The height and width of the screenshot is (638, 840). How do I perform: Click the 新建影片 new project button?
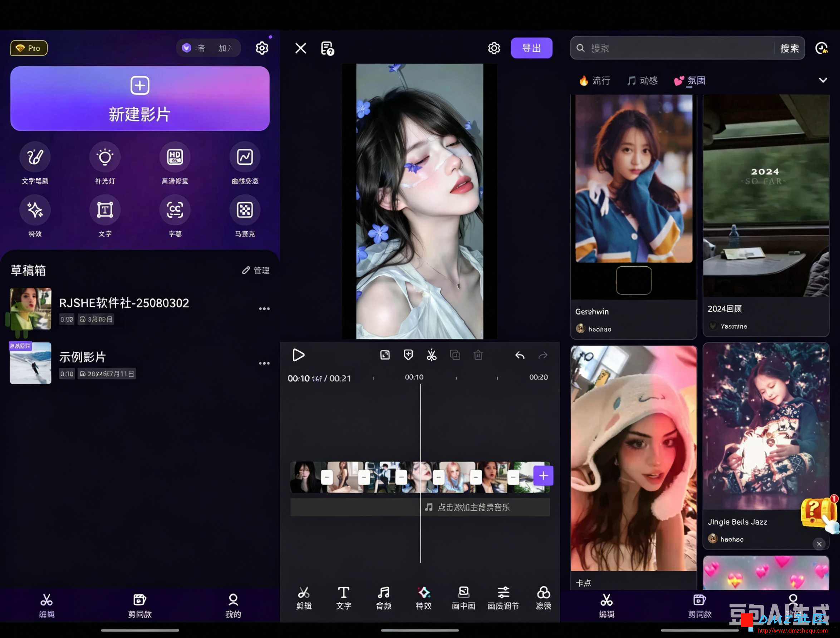click(140, 98)
